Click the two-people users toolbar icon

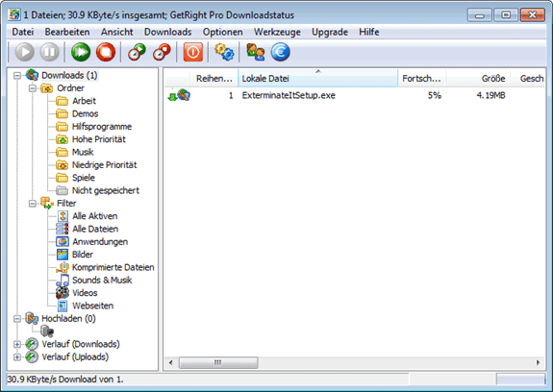(x=255, y=52)
